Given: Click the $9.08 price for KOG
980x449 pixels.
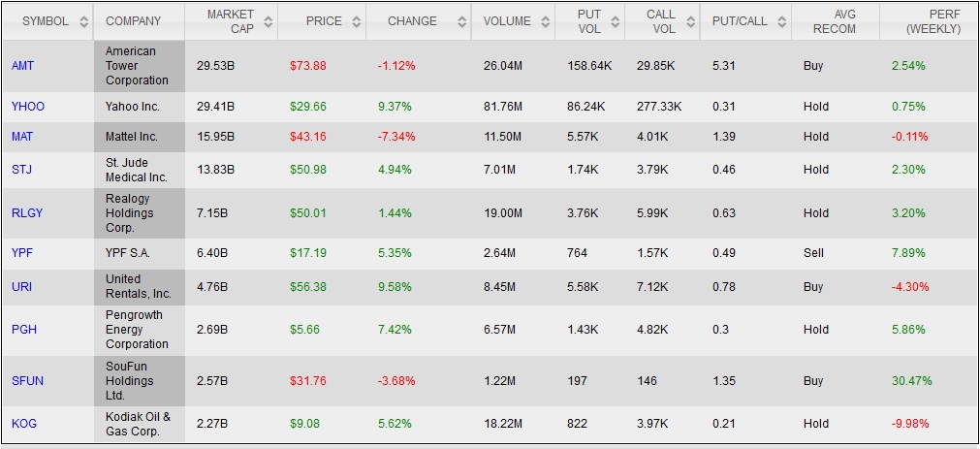Looking at the screenshot, I should [305, 424].
